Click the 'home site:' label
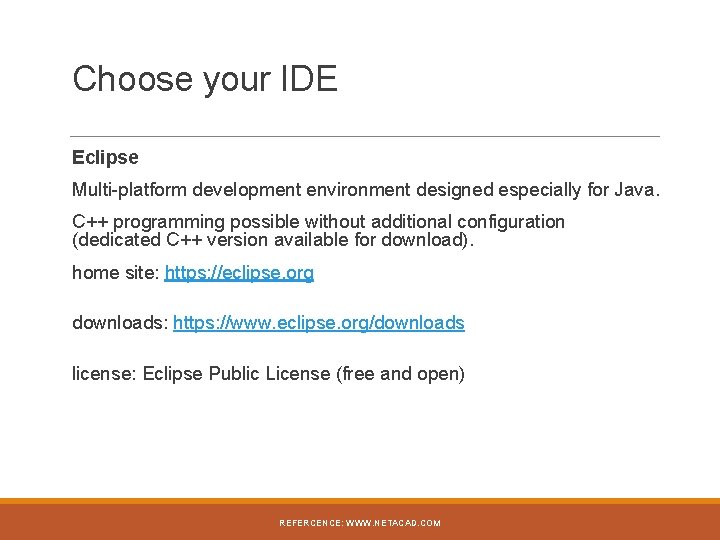Viewport: 720px width, 540px height. [x=116, y=272]
